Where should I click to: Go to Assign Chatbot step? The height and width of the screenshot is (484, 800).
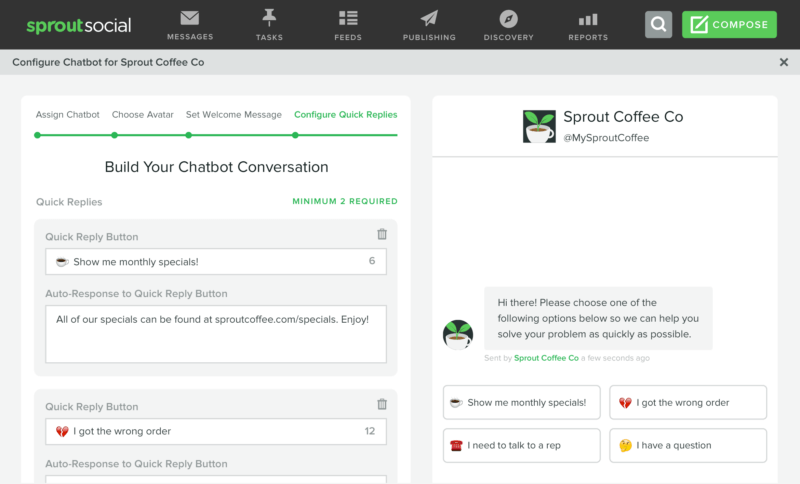click(67, 115)
